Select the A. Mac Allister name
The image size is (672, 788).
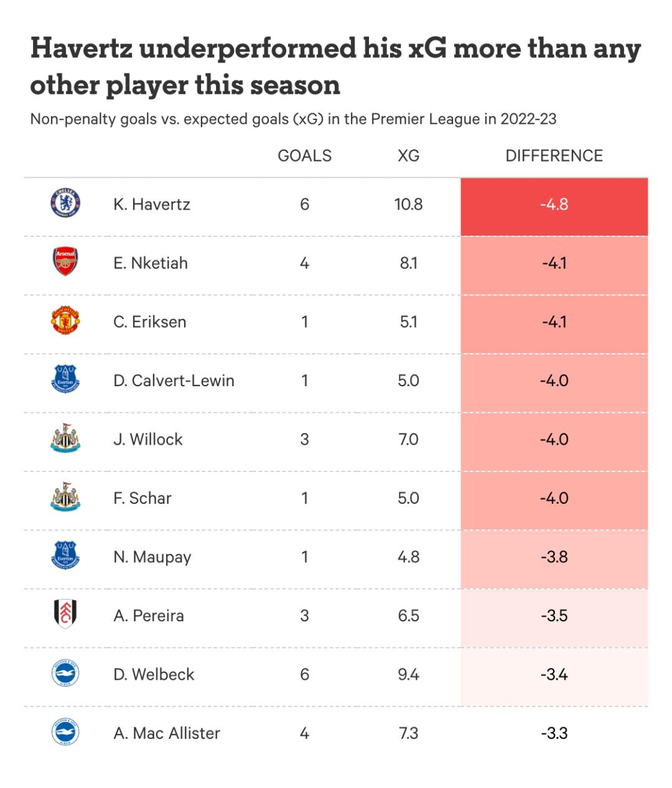point(167,733)
